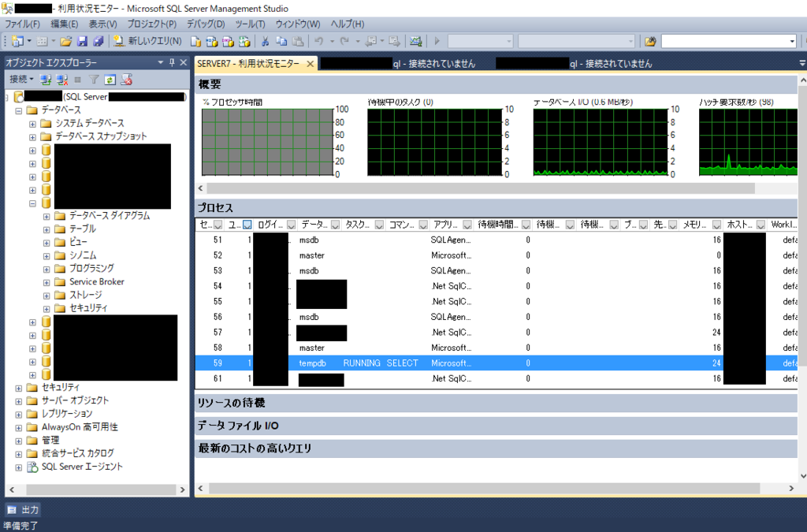Click the Open File folder icon
Screen dimensions: 807x532
tap(66, 41)
